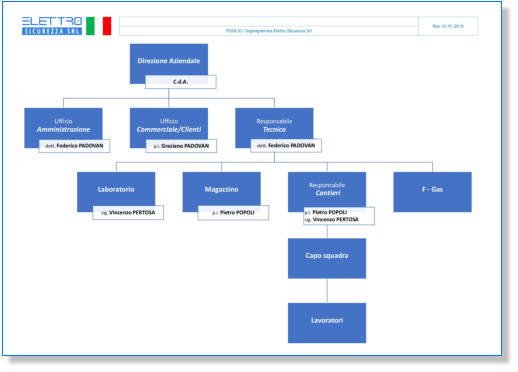The width and height of the screenshot is (518, 372).
Task: Click the p.i. Graziano PADOVAN name label
Action: click(181, 146)
